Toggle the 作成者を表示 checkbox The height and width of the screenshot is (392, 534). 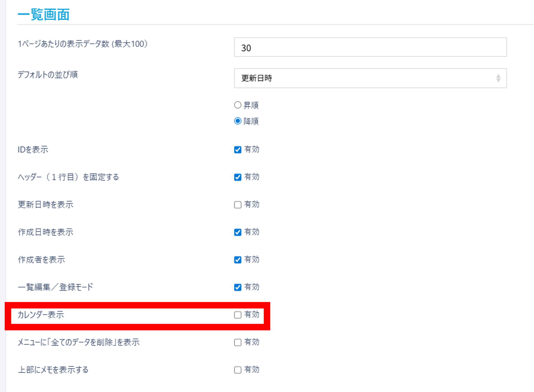click(x=237, y=260)
